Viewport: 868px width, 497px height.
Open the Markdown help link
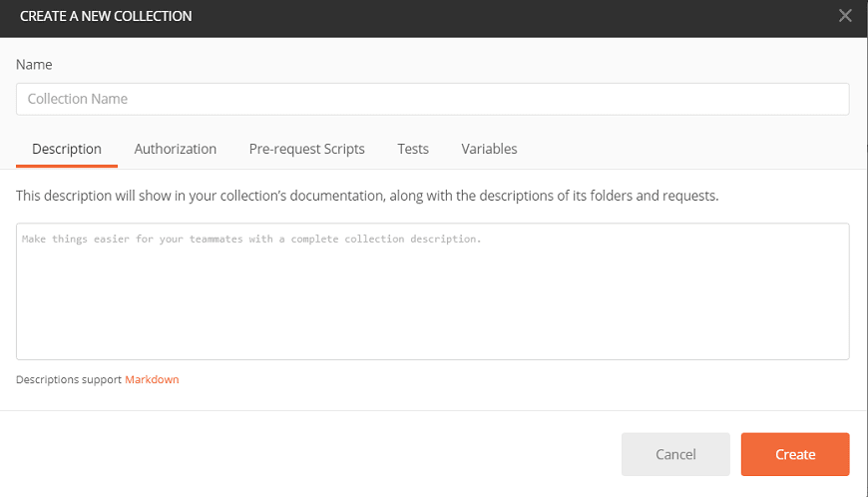coord(152,379)
